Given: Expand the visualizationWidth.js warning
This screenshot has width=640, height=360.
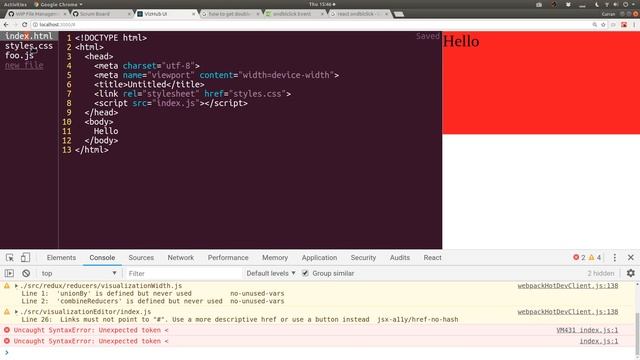Looking at the screenshot, I should click(16, 286).
